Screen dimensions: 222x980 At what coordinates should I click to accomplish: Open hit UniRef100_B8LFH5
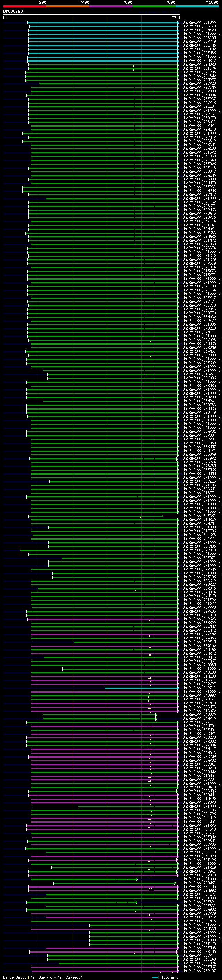point(199,45)
